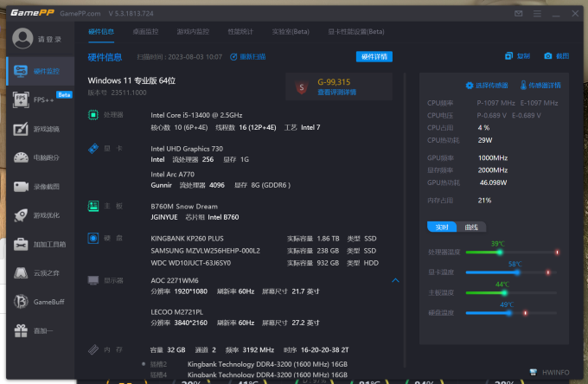
Task: Click the 内存 memory stick icon
Action: [x=93, y=349]
